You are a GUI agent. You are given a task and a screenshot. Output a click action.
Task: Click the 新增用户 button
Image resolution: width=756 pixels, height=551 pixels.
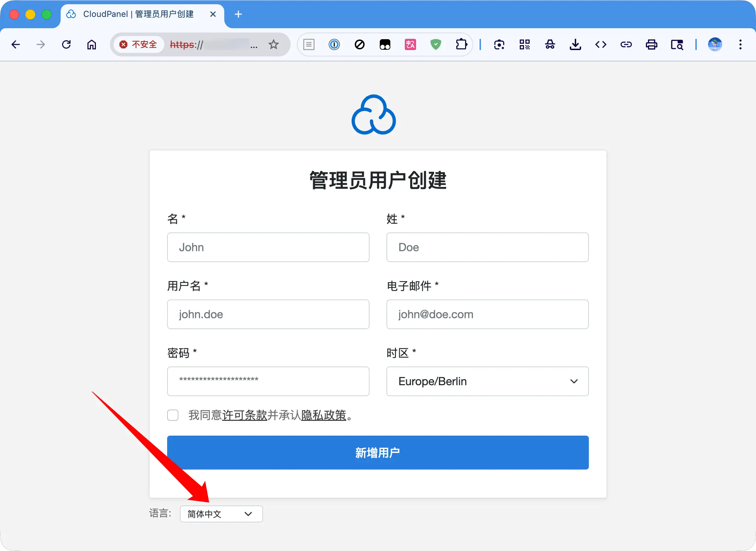[377, 453]
